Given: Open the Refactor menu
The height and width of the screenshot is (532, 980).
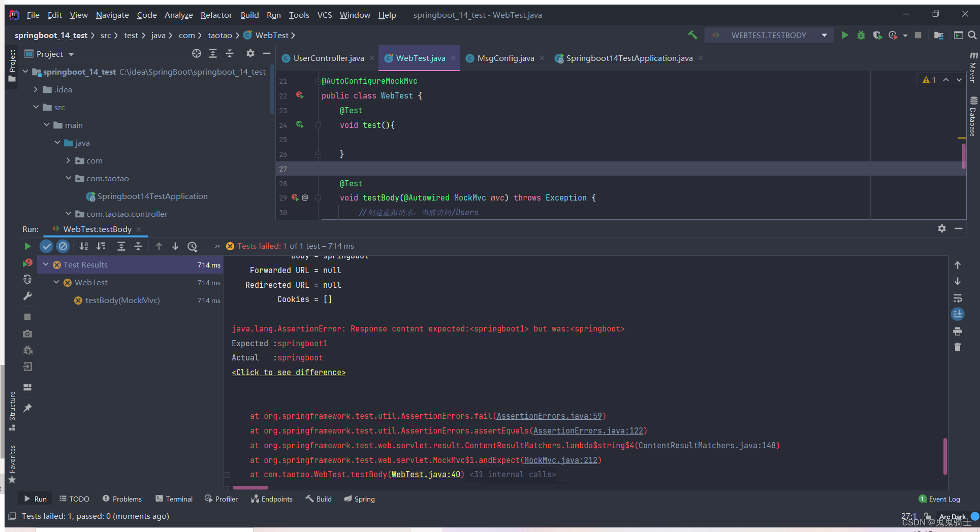Looking at the screenshot, I should (x=216, y=15).
